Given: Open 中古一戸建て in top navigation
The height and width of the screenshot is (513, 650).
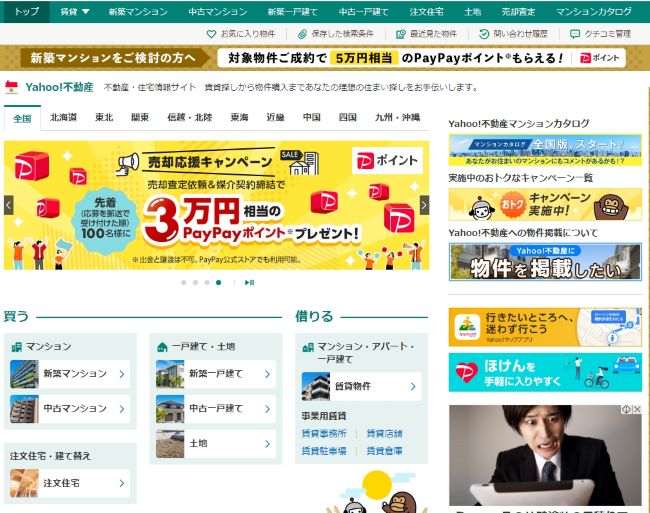Looking at the screenshot, I should pyautogui.click(x=364, y=12).
